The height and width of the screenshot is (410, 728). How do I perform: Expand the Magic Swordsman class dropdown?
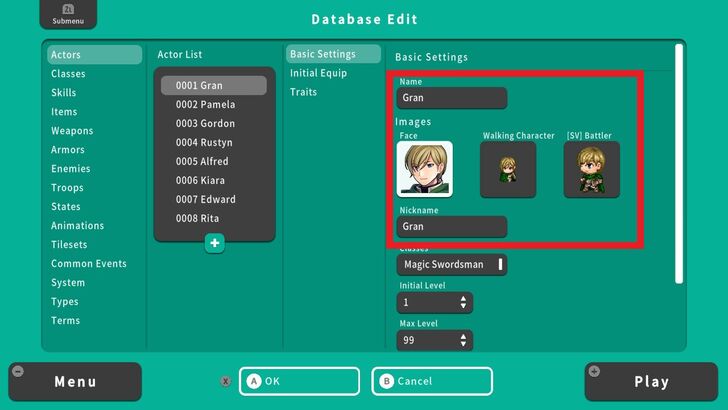tap(452, 265)
